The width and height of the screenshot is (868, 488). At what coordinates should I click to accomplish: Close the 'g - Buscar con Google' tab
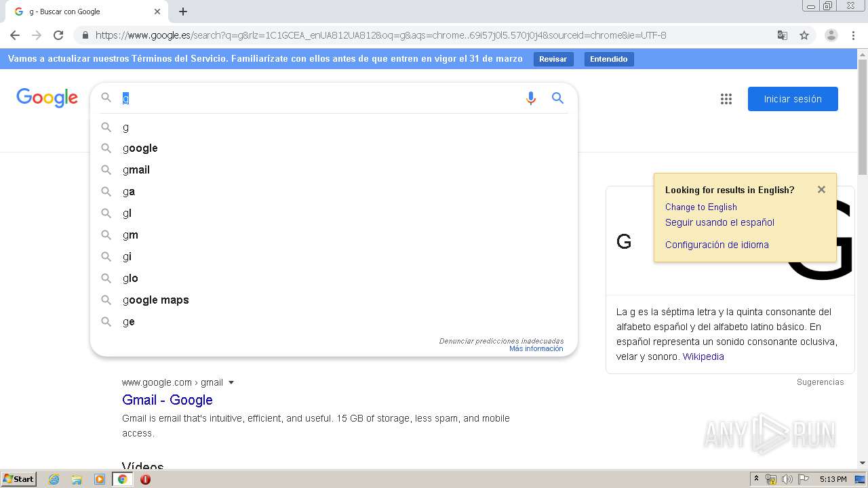[x=157, y=12]
